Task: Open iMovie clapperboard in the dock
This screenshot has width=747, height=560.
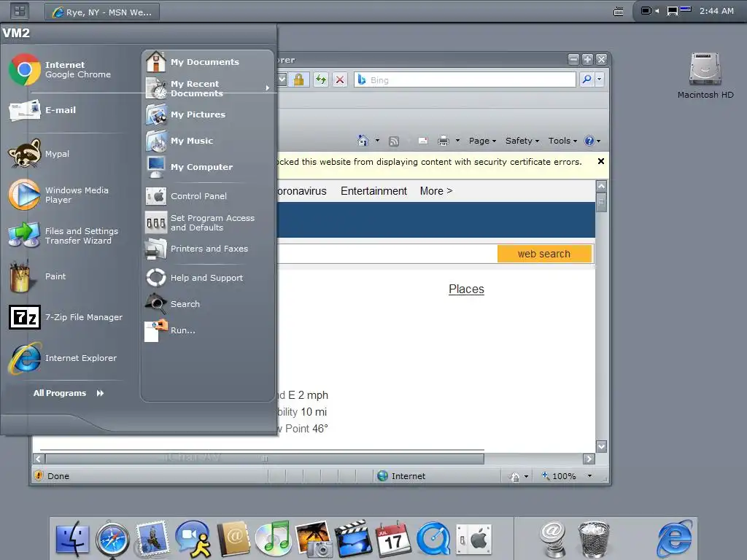Action: (354, 539)
